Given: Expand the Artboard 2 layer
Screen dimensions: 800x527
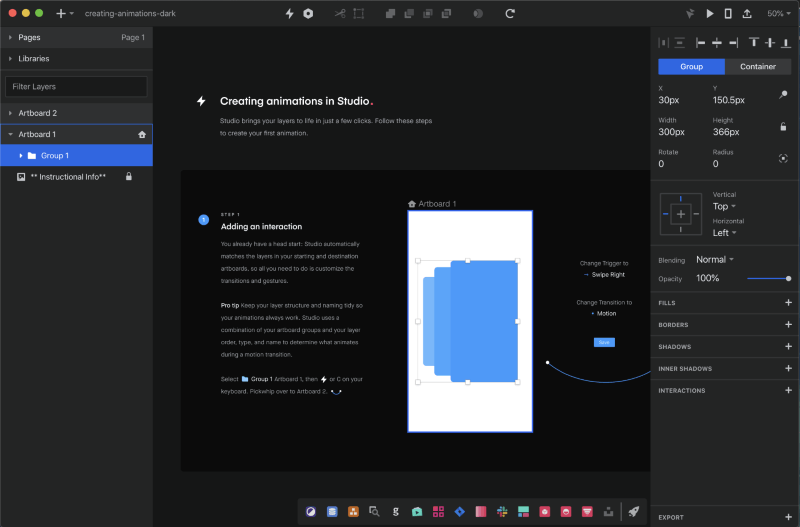Looking at the screenshot, I should pyautogui.click(x=10, y=113).
